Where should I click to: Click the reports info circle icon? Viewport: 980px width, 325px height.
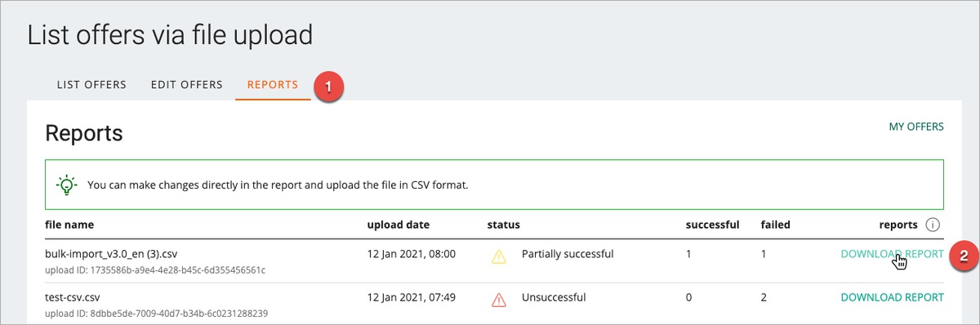click(x=934, y=225)
